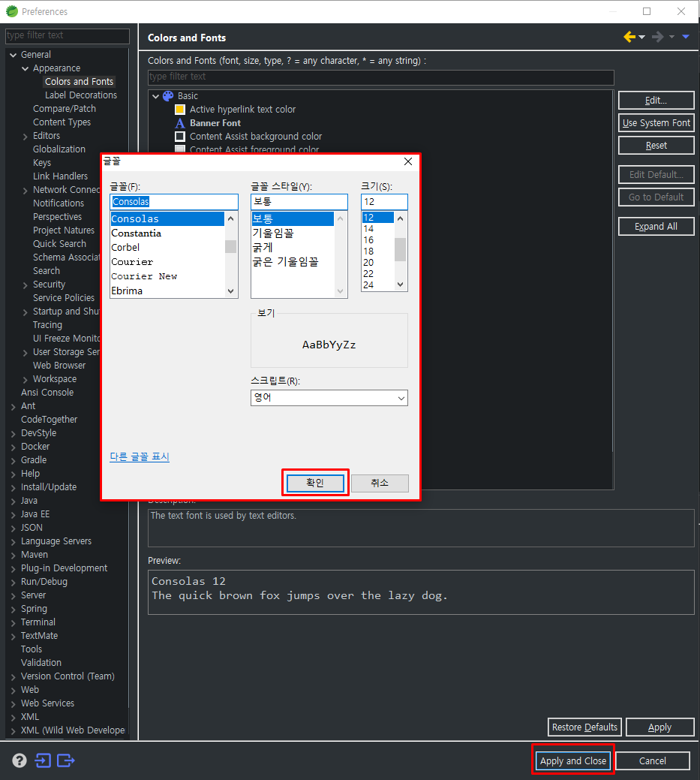Click the forward navigation arrow
Screen dimensions: 700x780
657,37
